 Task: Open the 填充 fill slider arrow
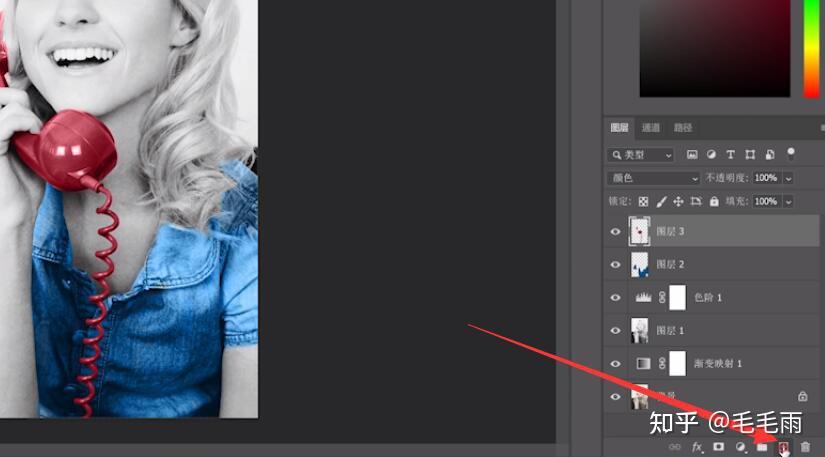coord(788,201)
